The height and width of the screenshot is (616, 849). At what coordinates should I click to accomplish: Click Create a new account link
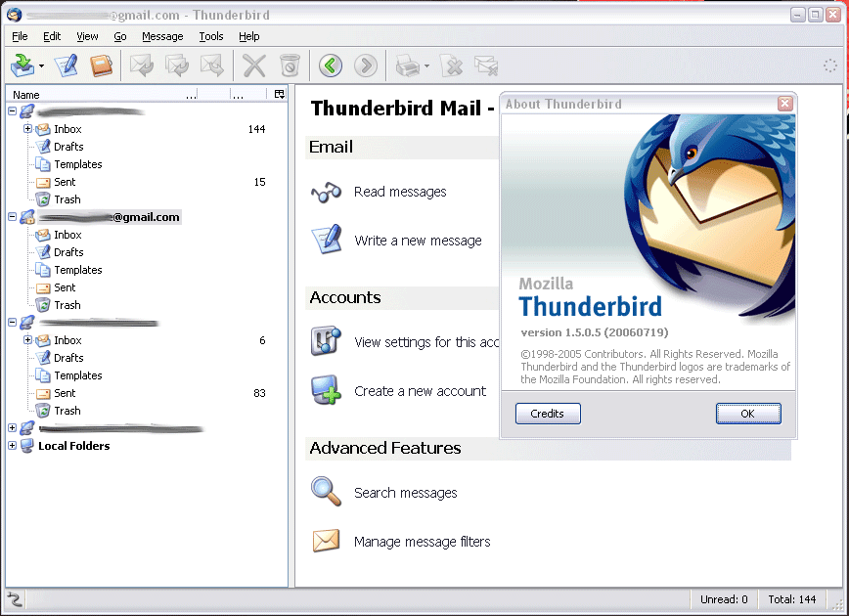pos(421,391)
